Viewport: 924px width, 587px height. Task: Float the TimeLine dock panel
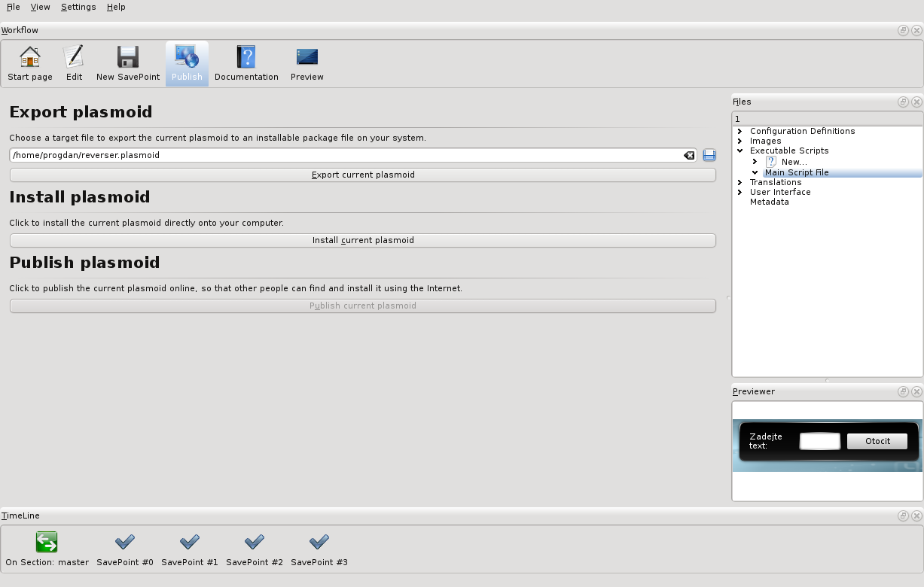[903, 516]
